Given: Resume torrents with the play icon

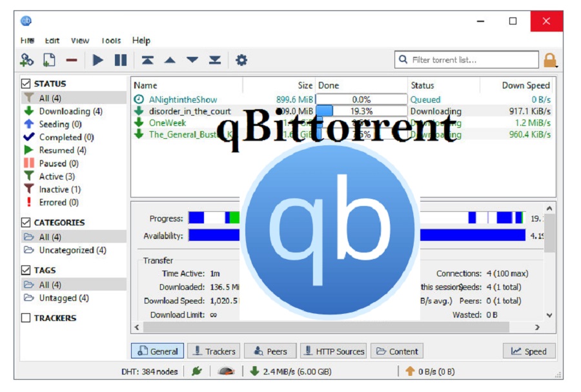Looking at the screenshot, I should point(98,59).
